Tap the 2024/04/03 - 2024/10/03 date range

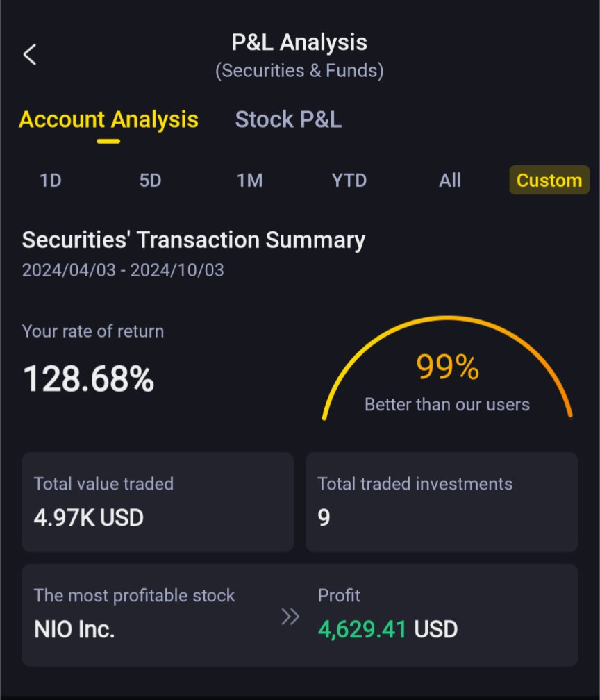coord(123,270)
